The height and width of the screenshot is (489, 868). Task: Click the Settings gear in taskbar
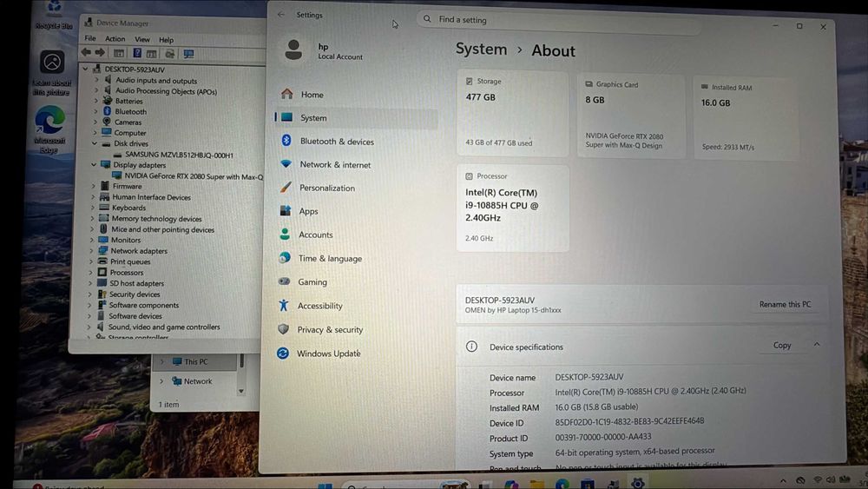[638, 483]
